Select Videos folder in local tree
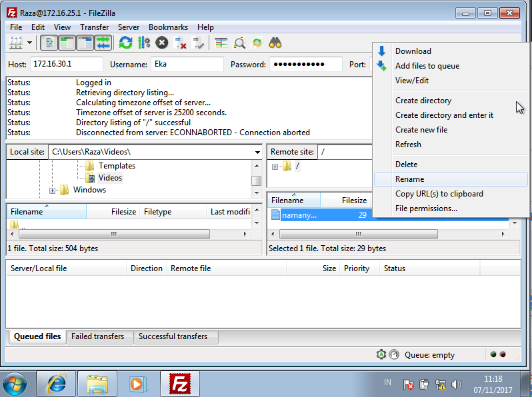 click(110, 178)
